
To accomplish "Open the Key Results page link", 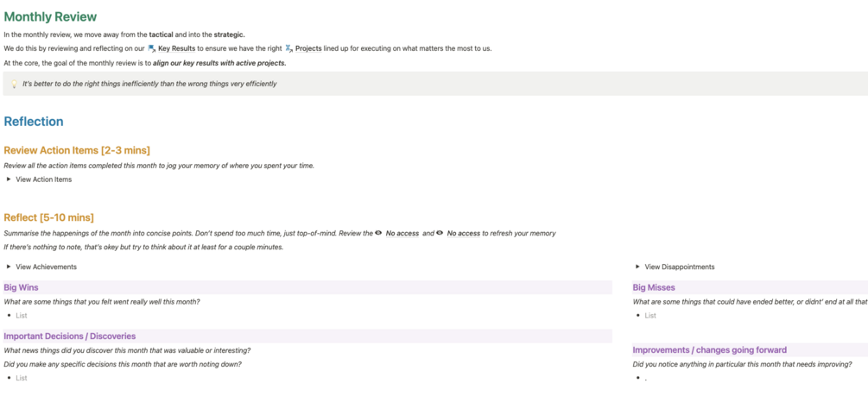I will (176, 48).
